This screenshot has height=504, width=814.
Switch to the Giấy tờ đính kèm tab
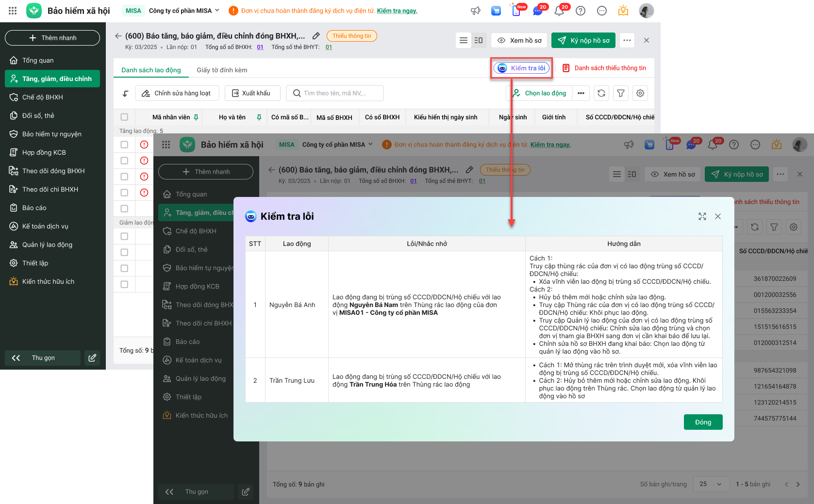point(222,70)
